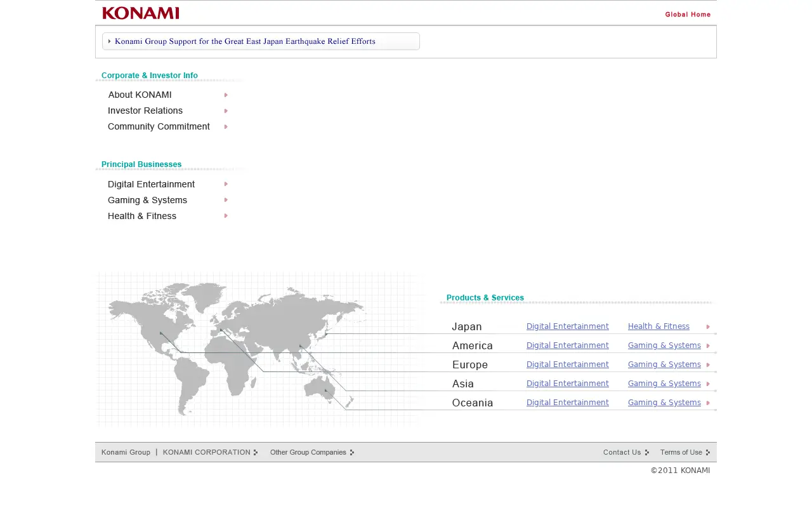Click the Konami Group footer label
The width and height of the screenshot is (812, 508).
pyautogui.click(x=126, y=452)
